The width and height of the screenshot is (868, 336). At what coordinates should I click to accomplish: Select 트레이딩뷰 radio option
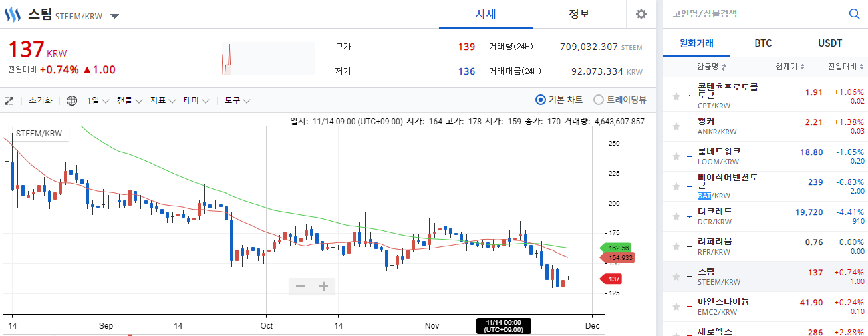pyautogui.click(x=620, y=100)
